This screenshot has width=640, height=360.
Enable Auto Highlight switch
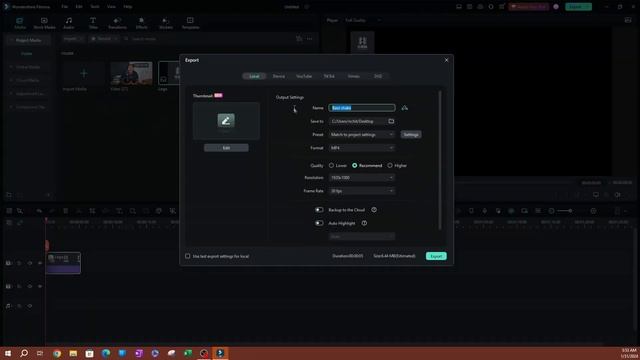tap(319, 223)
